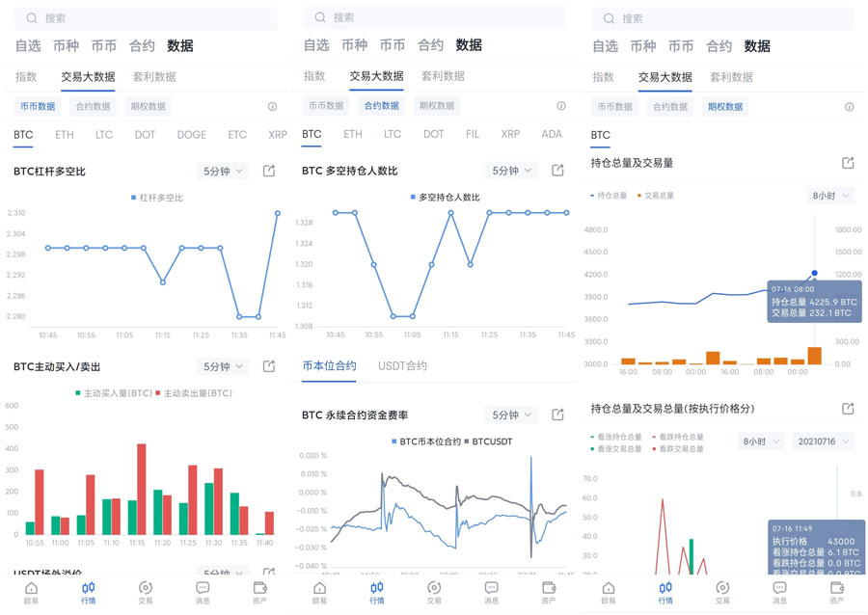Tap the search magnifier icon
This screenshot has width=868, height=615.
click(30, 17)
